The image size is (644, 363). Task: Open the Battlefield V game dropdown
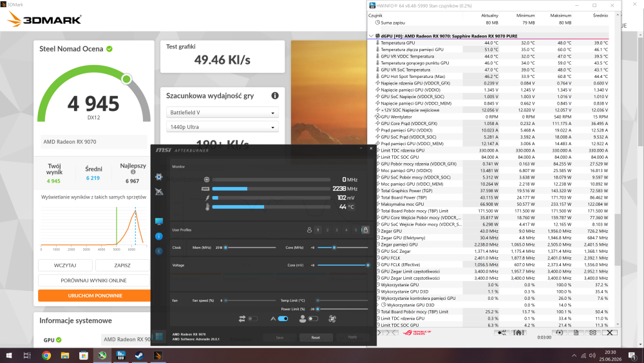click(x=222, y=112)
